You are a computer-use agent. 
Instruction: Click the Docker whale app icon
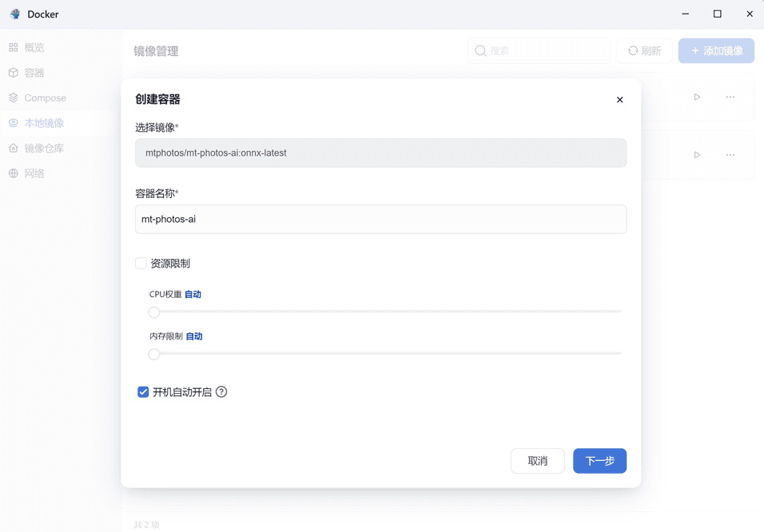click(15, 14)
